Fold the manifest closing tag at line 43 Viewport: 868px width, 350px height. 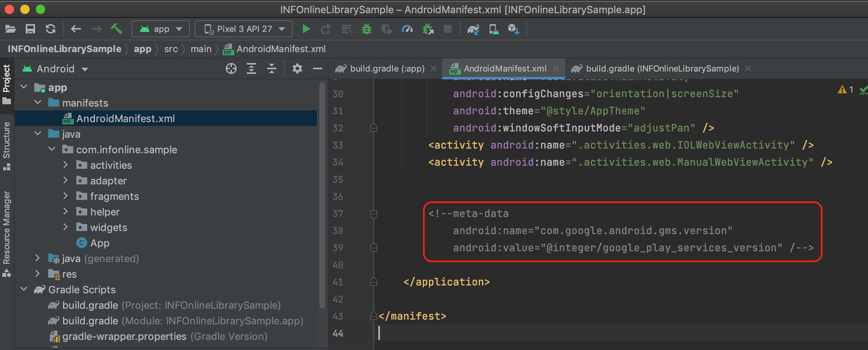pyautogui.click(x=374, y=316)
